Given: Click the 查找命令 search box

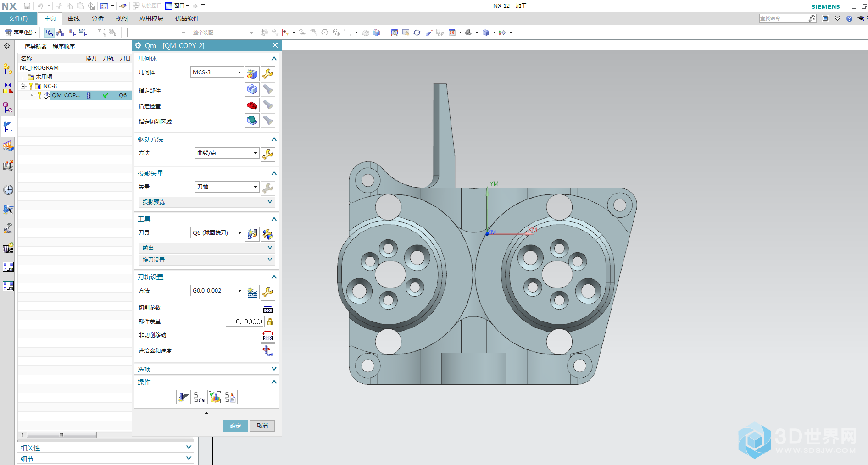Looking at the screenshot, I should click(784, 18).
